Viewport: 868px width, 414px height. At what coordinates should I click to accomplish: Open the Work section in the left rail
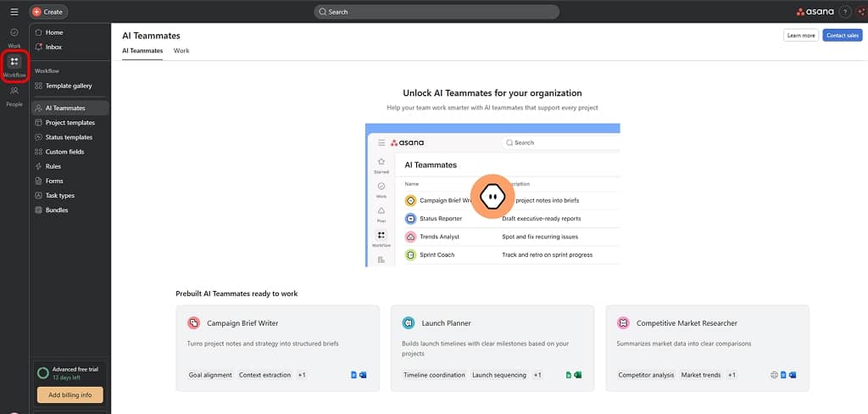click(x=14, y=37)
